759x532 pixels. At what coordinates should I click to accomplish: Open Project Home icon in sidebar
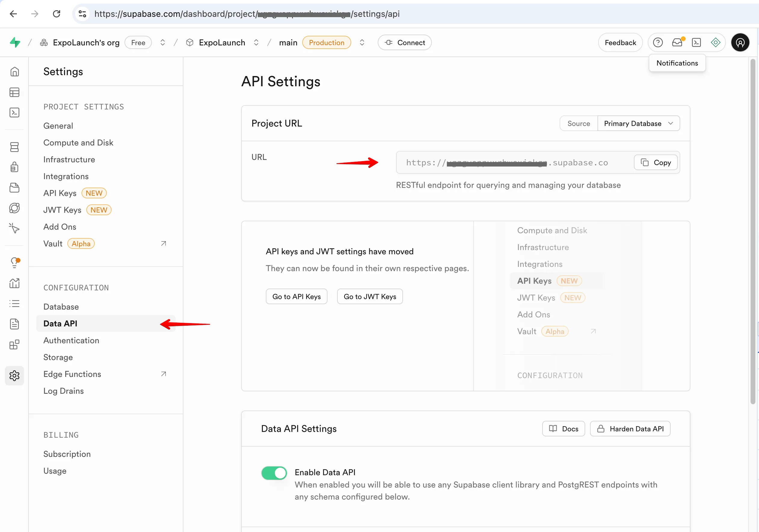pos(14,72)
